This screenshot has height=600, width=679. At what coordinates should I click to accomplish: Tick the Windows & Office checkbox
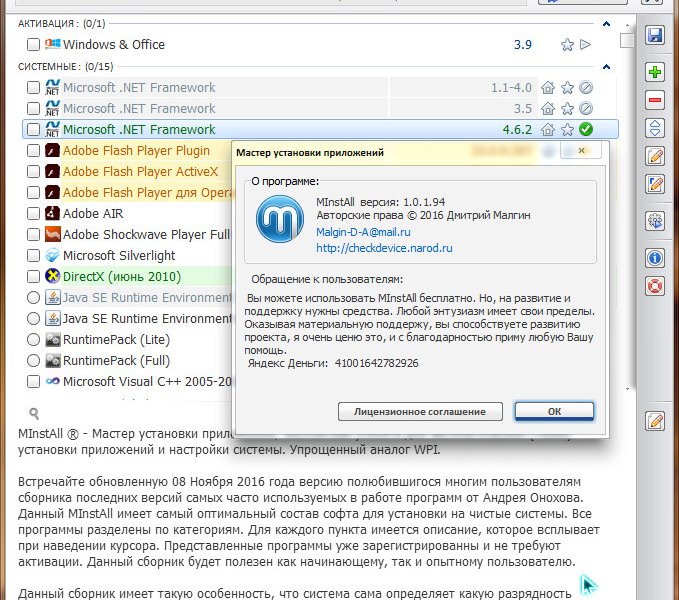coord(33,45)
